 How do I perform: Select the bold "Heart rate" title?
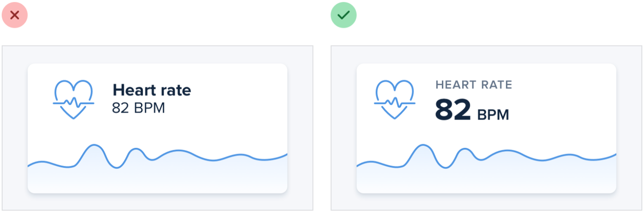152,90
